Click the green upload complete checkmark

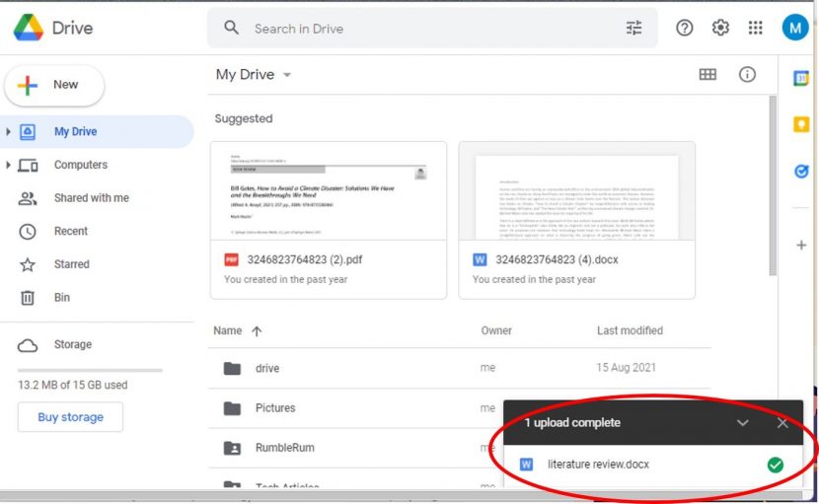[776, 465]
